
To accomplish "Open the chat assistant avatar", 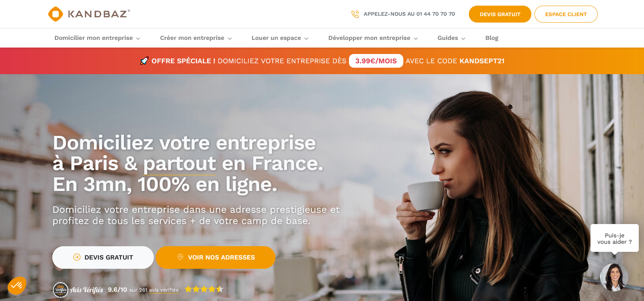I will tap(614, 277).
